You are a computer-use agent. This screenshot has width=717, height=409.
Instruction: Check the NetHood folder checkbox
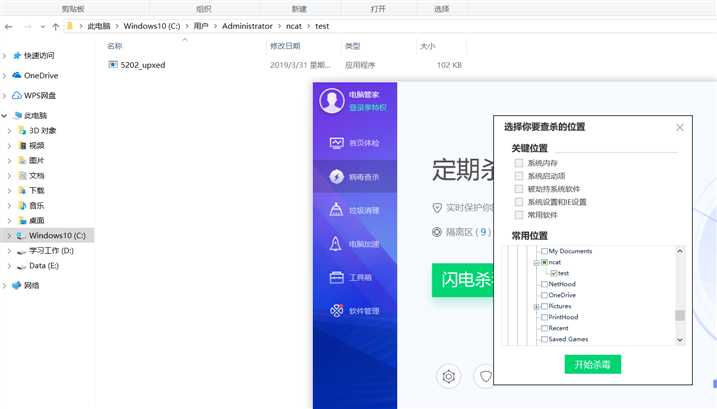pyautogui.click(x=544, y=284)
